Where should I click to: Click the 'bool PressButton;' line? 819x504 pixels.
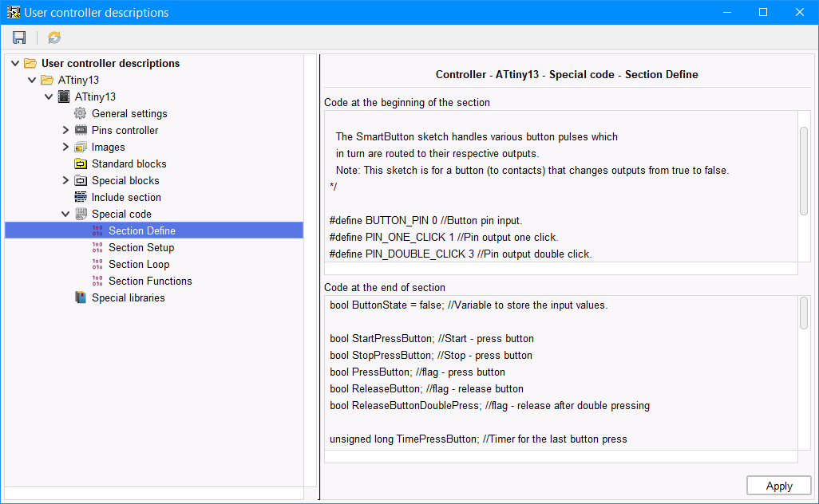point(417,372)
